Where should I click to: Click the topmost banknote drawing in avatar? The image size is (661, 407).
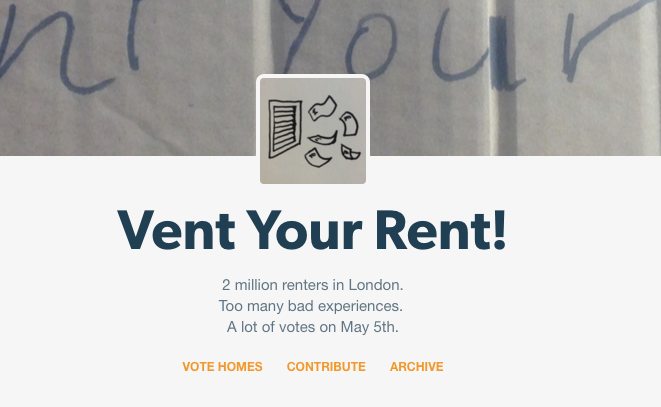pyautogui.click(x=322, y=107)
